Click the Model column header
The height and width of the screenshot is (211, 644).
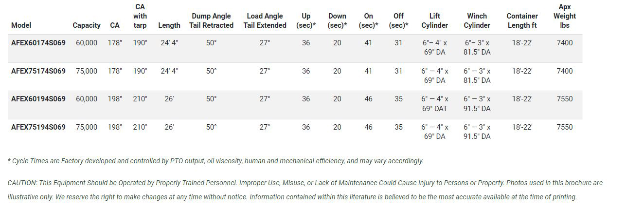tap(21, 25)
